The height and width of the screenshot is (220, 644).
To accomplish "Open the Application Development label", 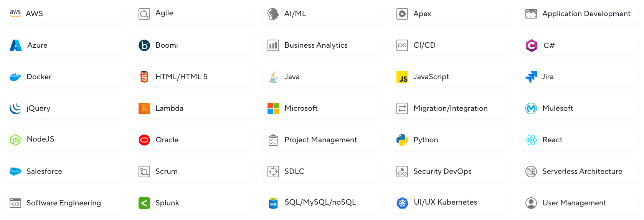I will (x=586, y=14).
